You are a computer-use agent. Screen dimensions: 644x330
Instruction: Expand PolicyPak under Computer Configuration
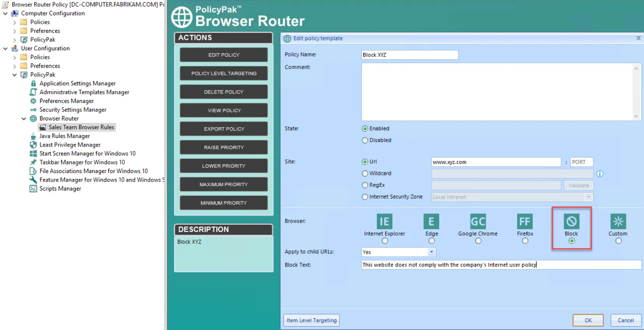coord(15,40)
